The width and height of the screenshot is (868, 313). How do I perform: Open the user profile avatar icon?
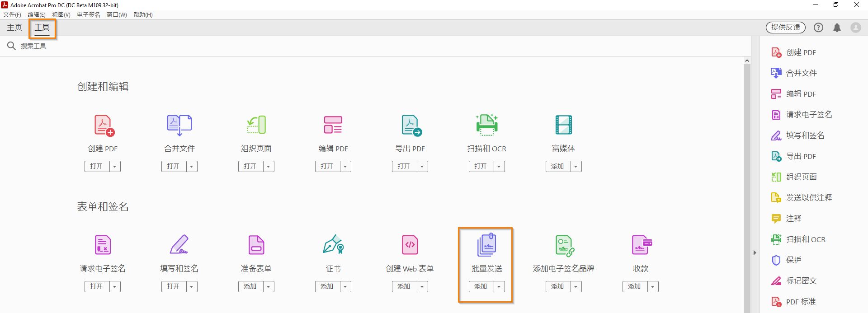(x=856, y=28)
